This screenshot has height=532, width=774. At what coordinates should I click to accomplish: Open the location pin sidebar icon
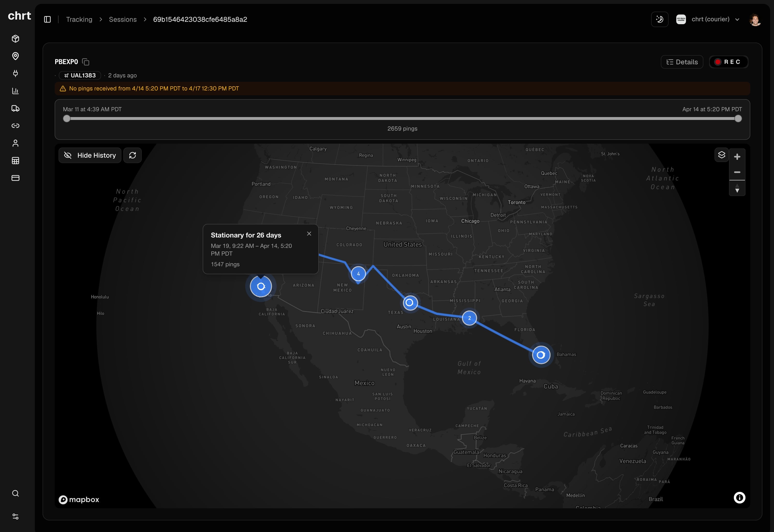click(x=15, y=56)
